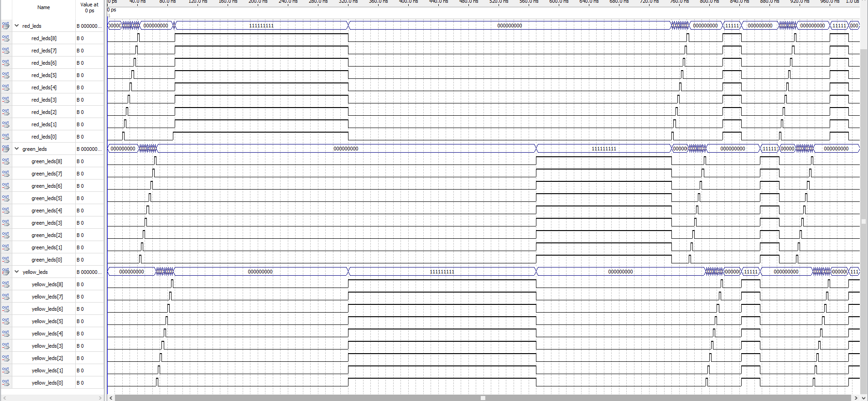This screenshot has width=868, height=401.
Task: Click the output pin icon of red_leds[3]
Action: (5, 99)
